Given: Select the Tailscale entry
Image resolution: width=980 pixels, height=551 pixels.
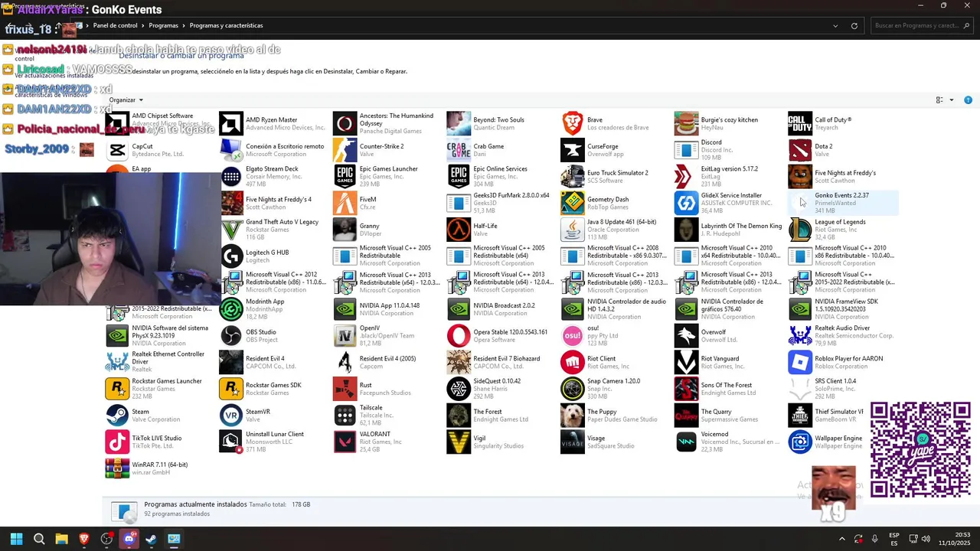Looking at the screenshot, I should (387, 415).
